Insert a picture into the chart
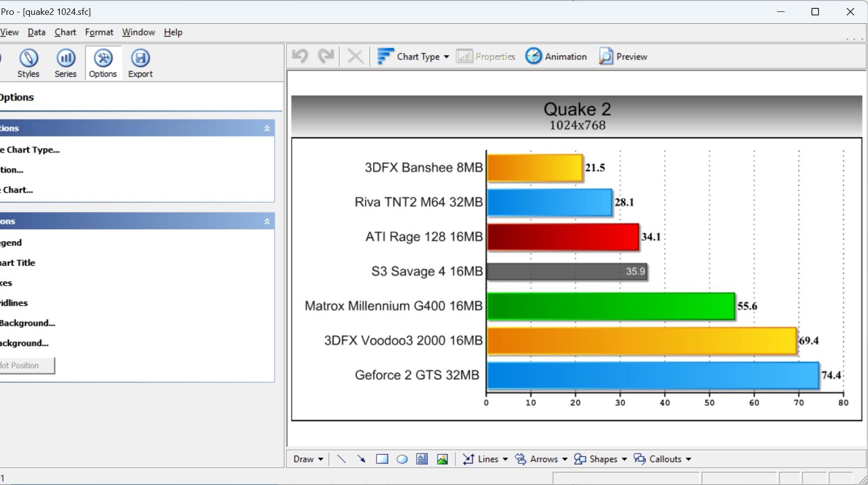868x485 pixels. click(442, 459)
